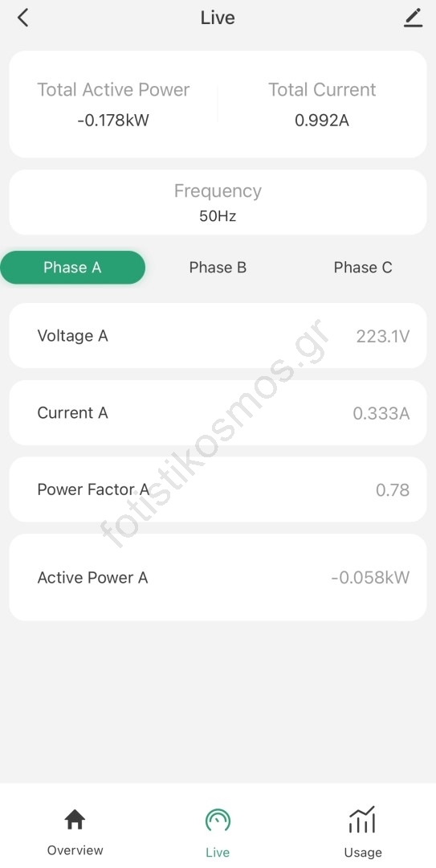Tap the Live page title
The image size is (436, 868).
click(218, 18)
